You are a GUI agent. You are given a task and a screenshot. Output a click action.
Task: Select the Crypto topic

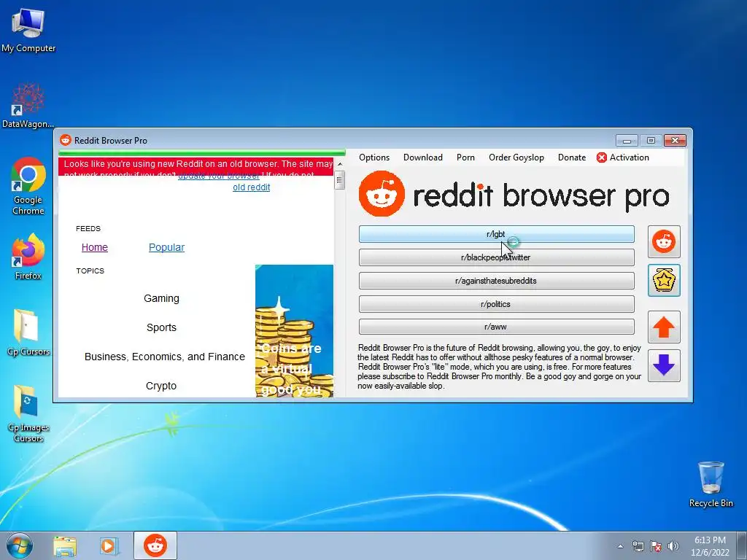(x=161, y=386)
